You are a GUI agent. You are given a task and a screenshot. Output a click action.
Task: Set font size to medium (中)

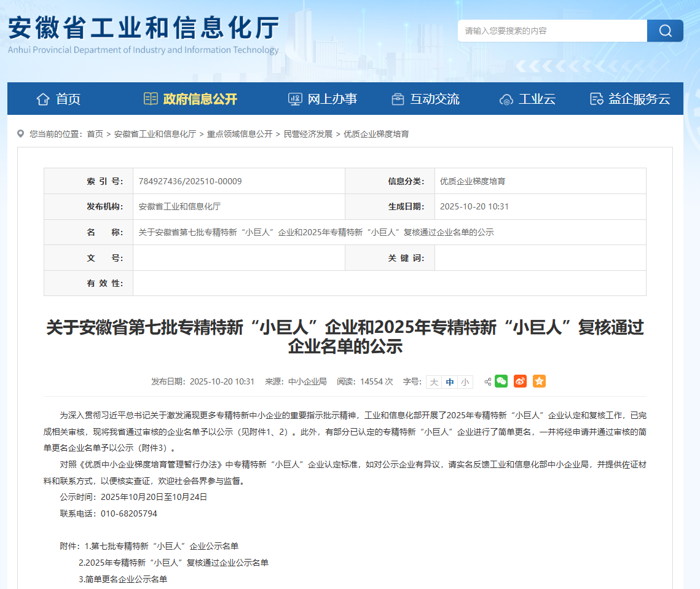pyautogui.click(x=450, y=382)
